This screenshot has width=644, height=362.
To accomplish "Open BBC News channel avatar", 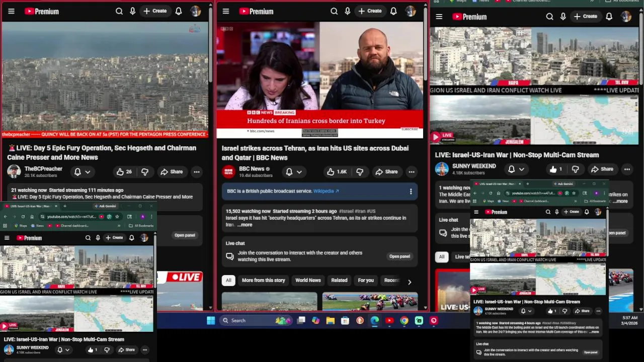I will point(228,172).
